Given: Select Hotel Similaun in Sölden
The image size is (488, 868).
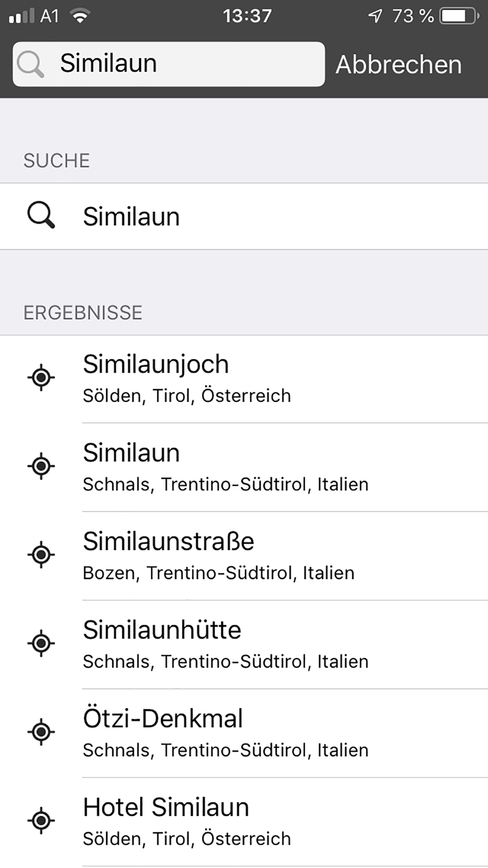Looking at the screenshot, I should [244, 822].
